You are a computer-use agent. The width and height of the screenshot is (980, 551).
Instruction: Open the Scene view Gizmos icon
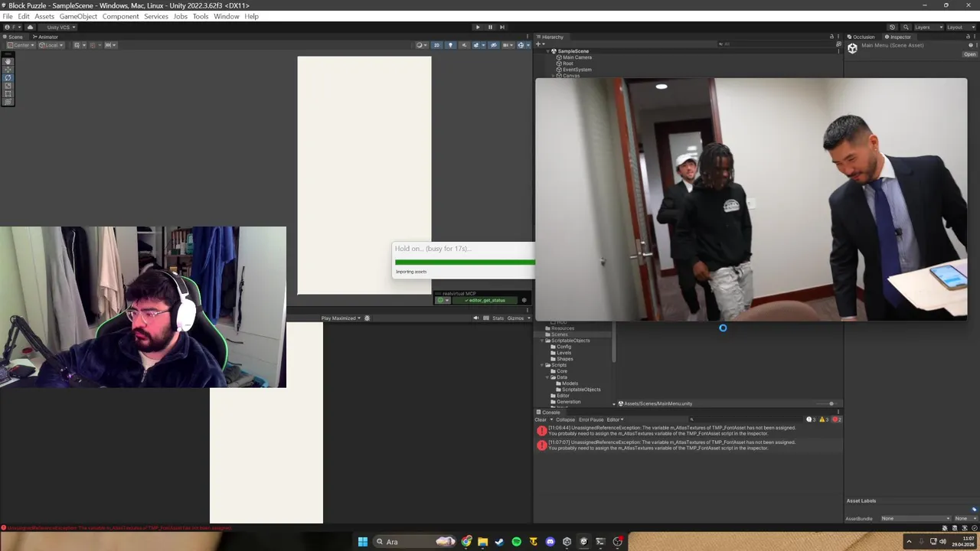[x=521, y=45]
